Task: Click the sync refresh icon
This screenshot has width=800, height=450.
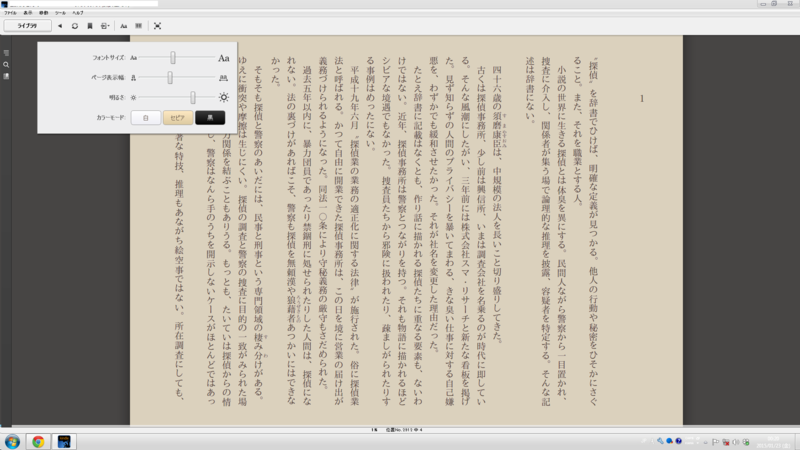Action: 74,26
